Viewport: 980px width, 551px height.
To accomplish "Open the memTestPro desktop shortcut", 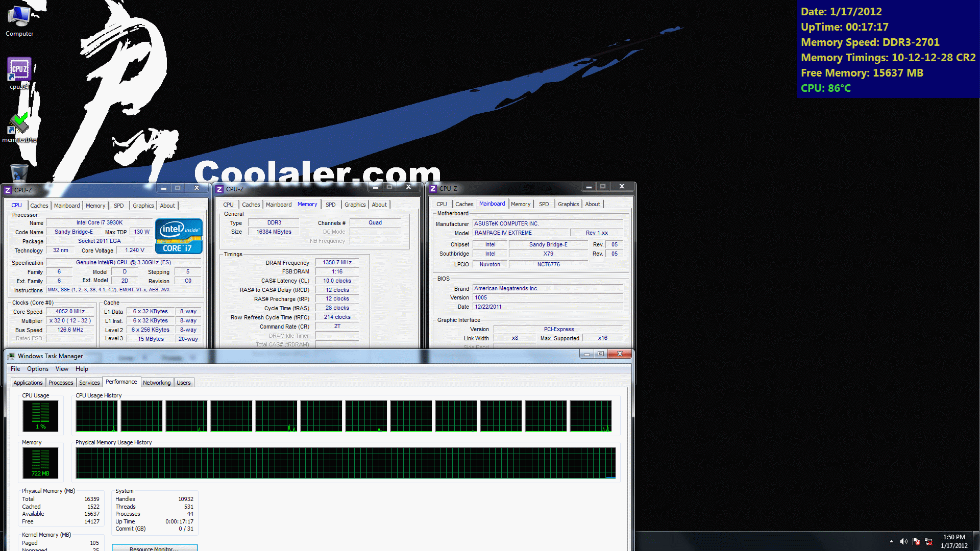I will coord(19,127).
